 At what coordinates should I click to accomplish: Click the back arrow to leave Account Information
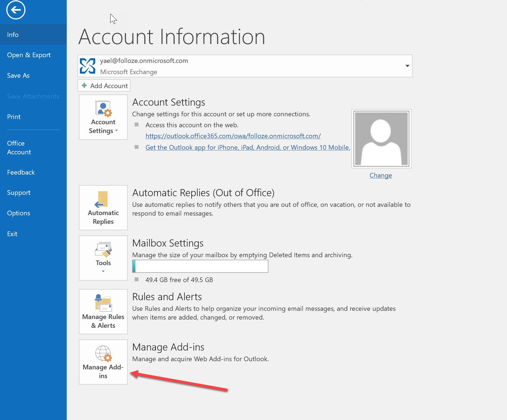[16, 10]
